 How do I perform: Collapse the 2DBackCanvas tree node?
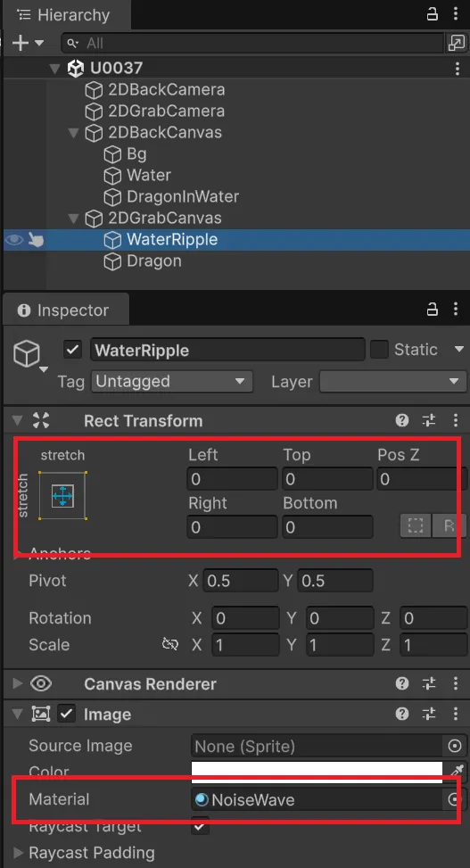(x=72, y=133)
